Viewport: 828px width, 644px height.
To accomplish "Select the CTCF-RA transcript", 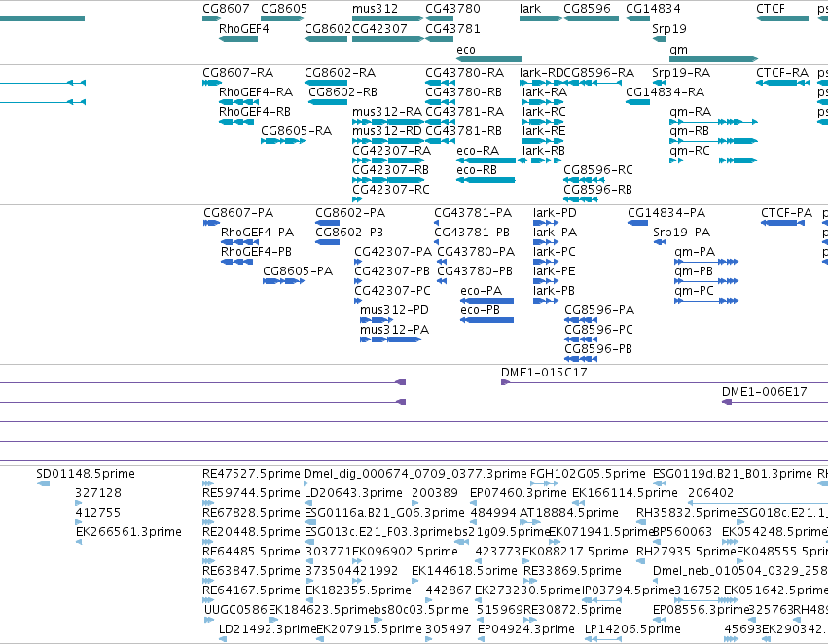I will [x=783, y=83].
